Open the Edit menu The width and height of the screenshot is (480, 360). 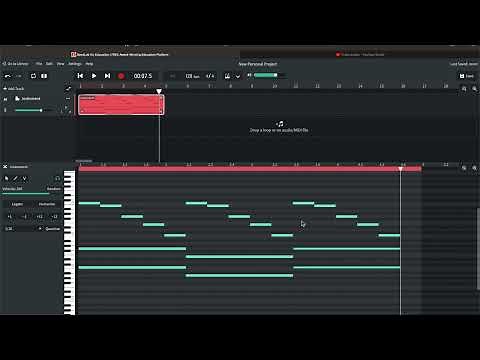[x=49, y=63]
